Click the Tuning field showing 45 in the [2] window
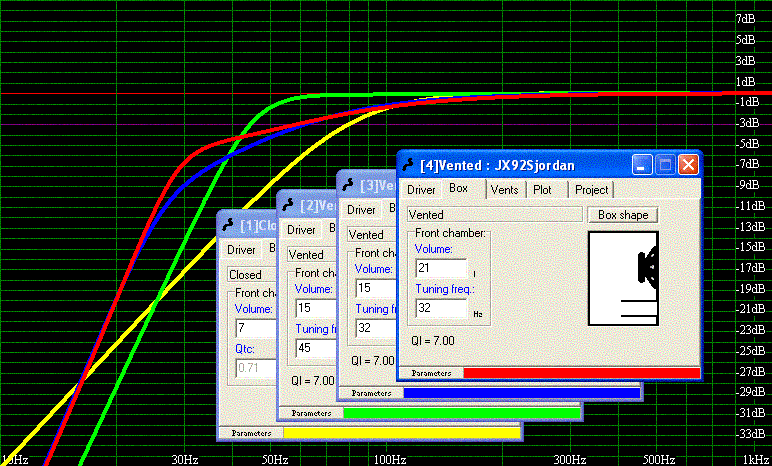The width and height of the screenshot is (772, 466). pyautogui.click(x=317, y=348)
